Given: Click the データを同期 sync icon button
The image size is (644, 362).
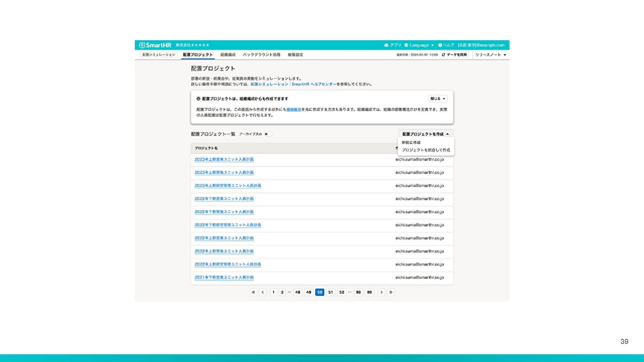Looking at the screenshot, I should pyautogui.click(x=455, y=55).
